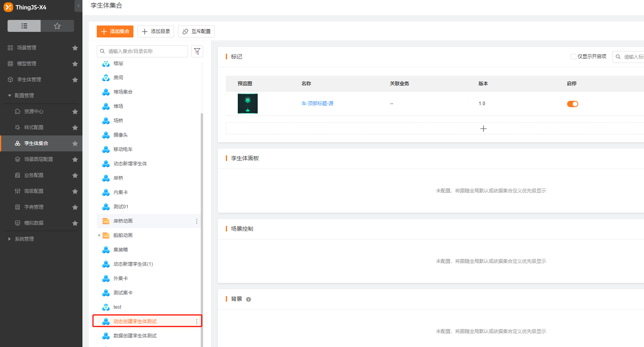Open 场景管理 in the sidebar
644x347 pixels.
(x=27, y=48)
